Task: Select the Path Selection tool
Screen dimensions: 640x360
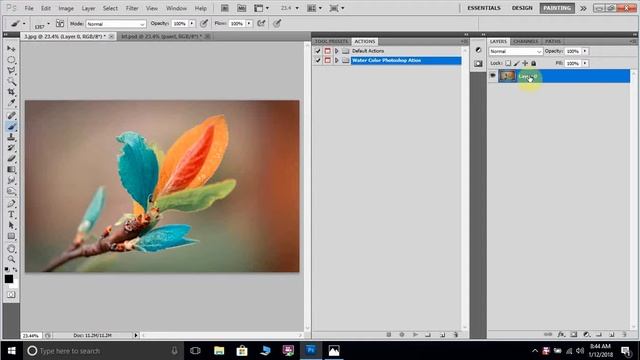Action: click(11, 225)
